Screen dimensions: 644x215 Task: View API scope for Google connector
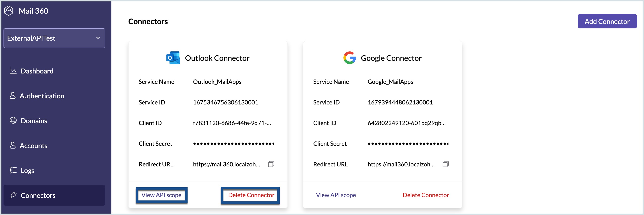pos(336,195)
